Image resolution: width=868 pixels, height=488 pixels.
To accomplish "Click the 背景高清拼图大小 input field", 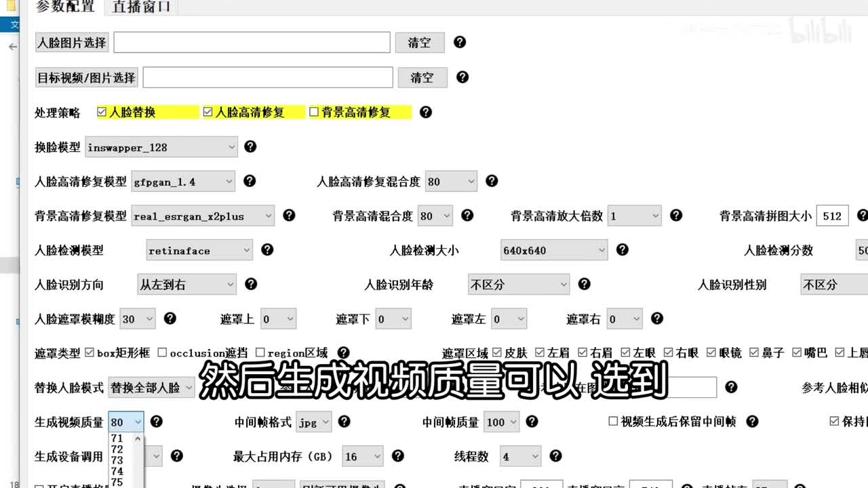I will pyautogui.click(x=832, y=216).
